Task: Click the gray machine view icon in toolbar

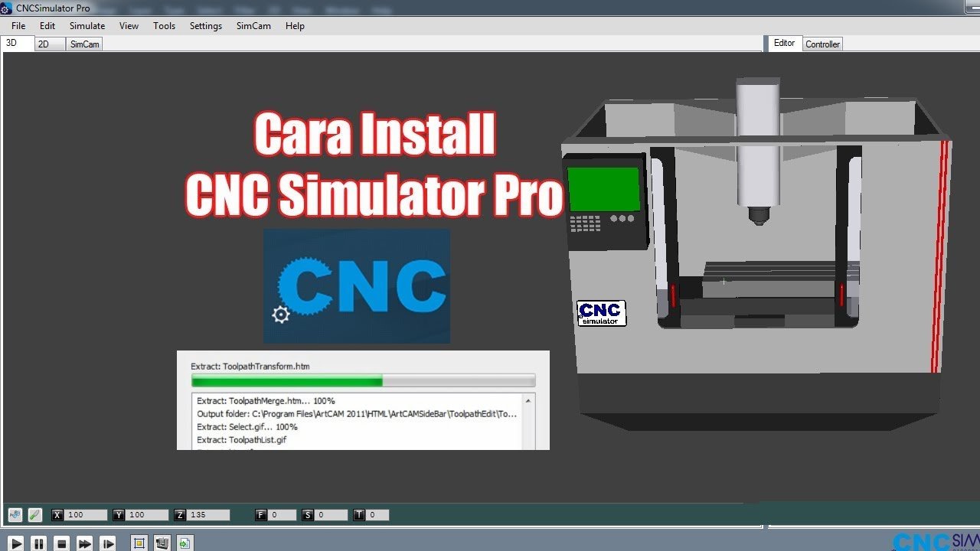Action: [x=162, y=543]
